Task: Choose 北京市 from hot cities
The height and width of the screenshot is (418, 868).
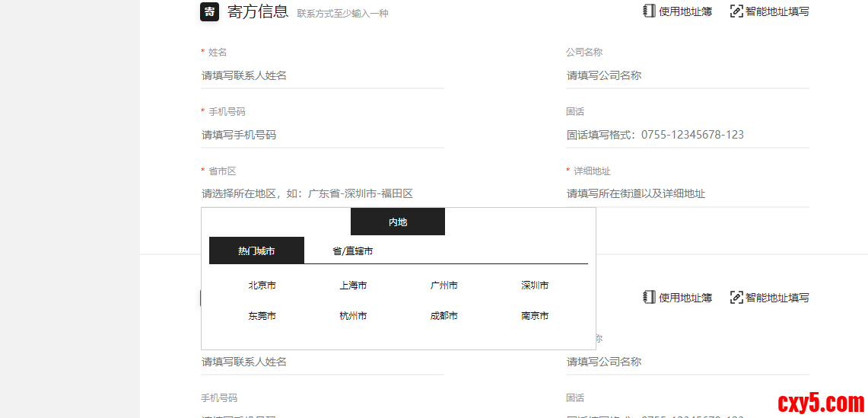Action: click(x=262, y=286)
